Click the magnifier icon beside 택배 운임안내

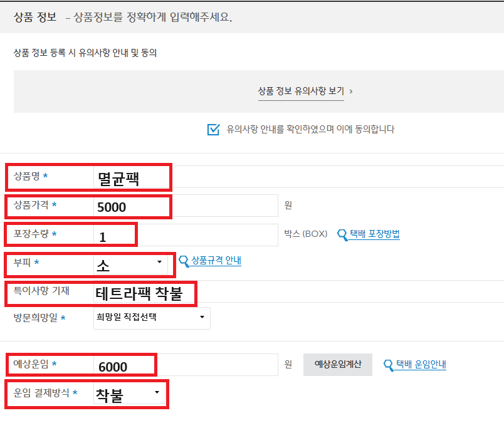(x=389, y=365)
